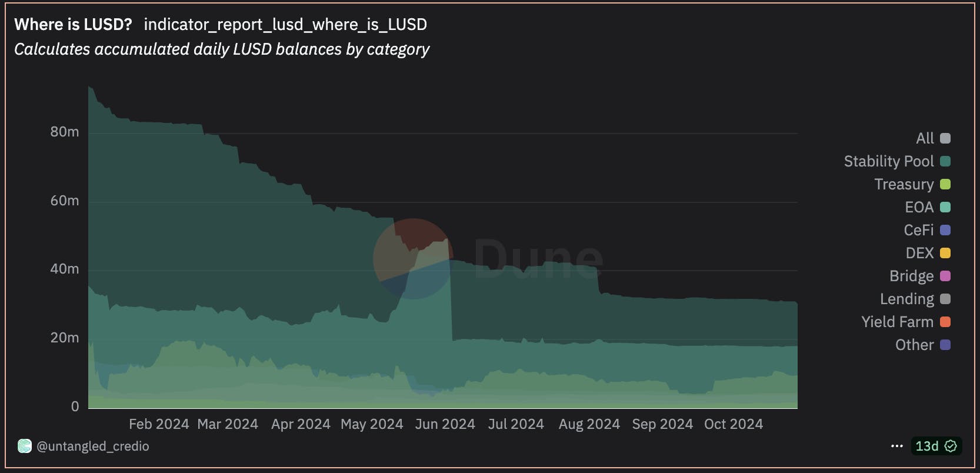
Task: Click the Bridge legend pink swatch
Action: (945, 276)
